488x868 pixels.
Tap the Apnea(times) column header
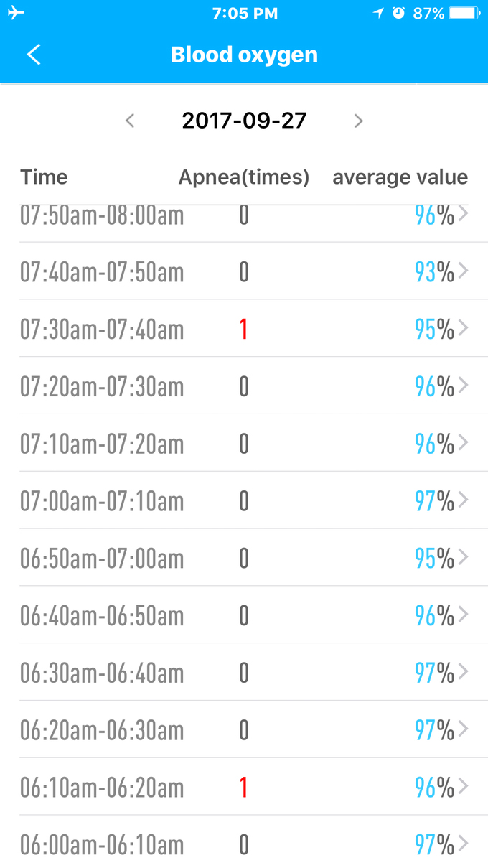pos(244,177)
